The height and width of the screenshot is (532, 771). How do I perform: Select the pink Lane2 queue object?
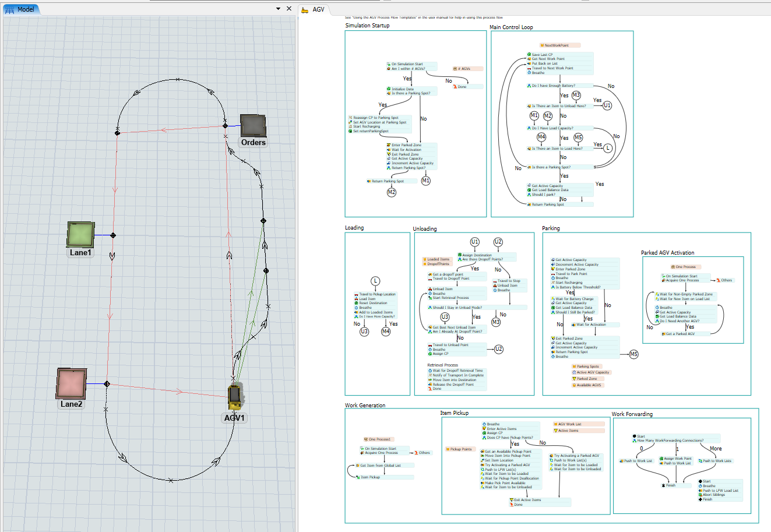pyautogui.click(x=72, y=383)
